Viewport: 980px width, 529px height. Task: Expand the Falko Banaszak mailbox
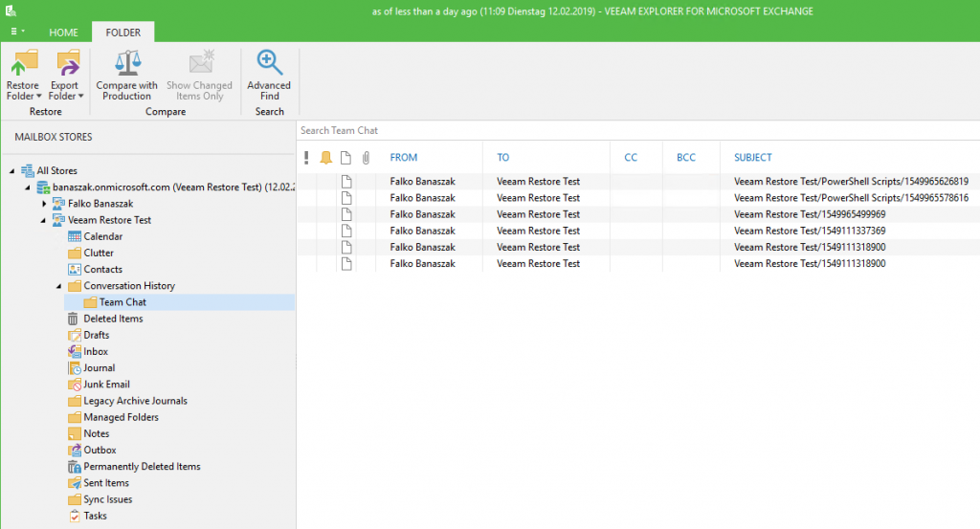[x=44, y=204]
